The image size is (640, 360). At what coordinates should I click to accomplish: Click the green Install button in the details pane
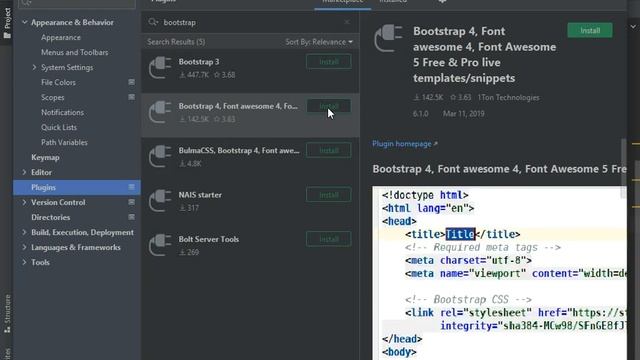590,30
